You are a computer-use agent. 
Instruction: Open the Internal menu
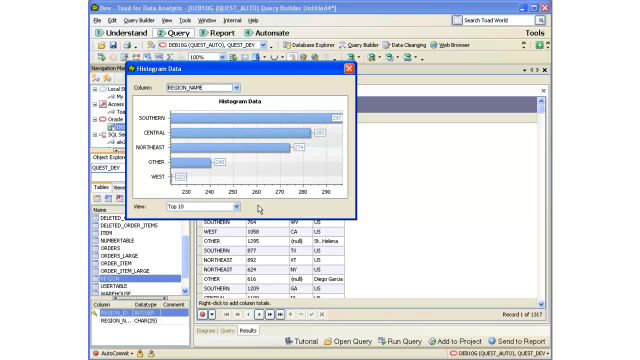coord(232,20)
